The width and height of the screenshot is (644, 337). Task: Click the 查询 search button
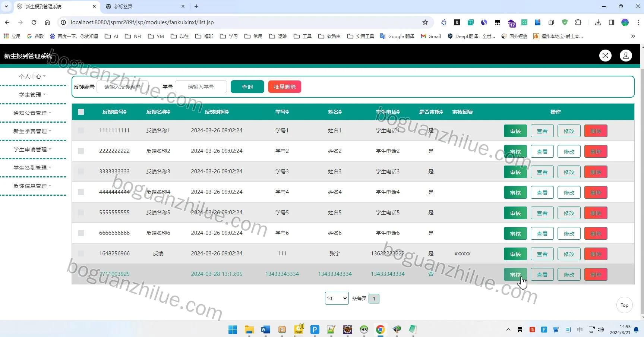point(247,87)
